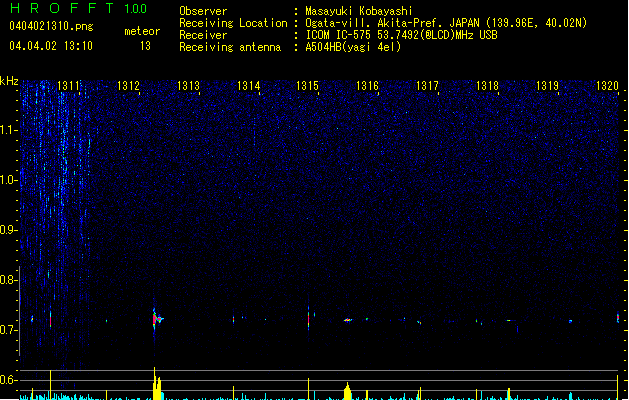
Task: Click the 1314 time marker
Action: tap(248, 86)
